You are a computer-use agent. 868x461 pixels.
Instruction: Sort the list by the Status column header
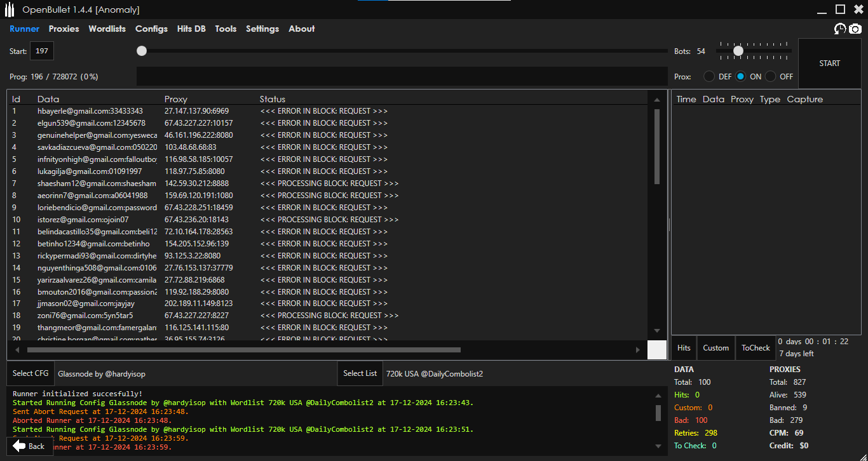[x=273, y=99]
